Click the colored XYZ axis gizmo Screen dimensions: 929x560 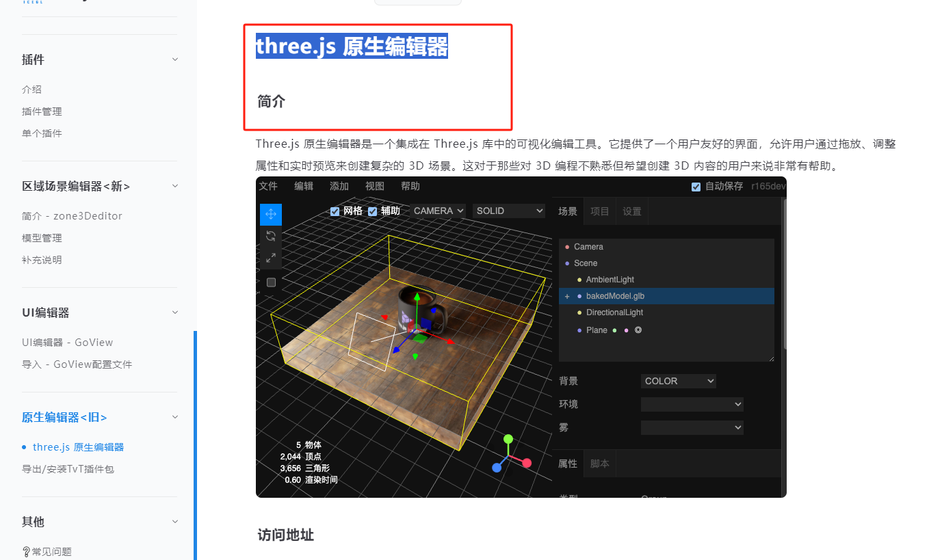click(510, 453)
